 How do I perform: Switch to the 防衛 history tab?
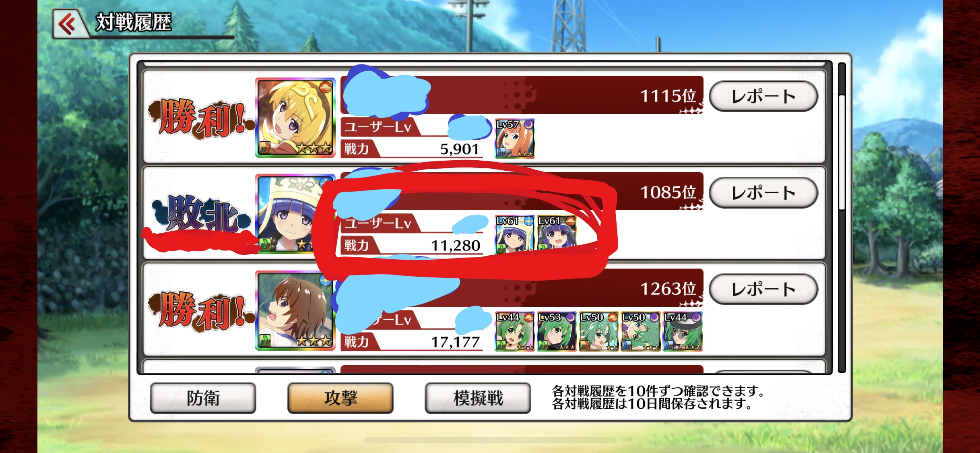[x=203, y=398]
